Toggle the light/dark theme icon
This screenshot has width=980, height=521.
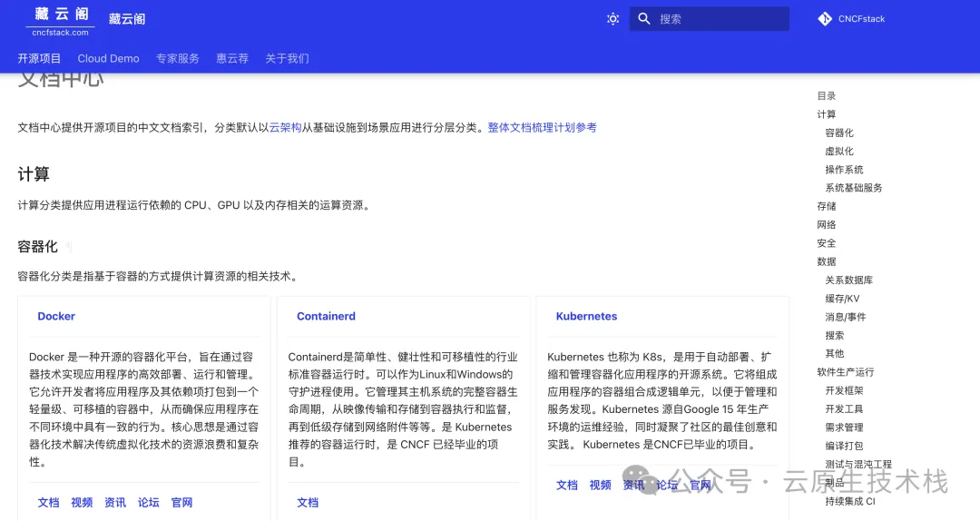(x=612, y=19)
